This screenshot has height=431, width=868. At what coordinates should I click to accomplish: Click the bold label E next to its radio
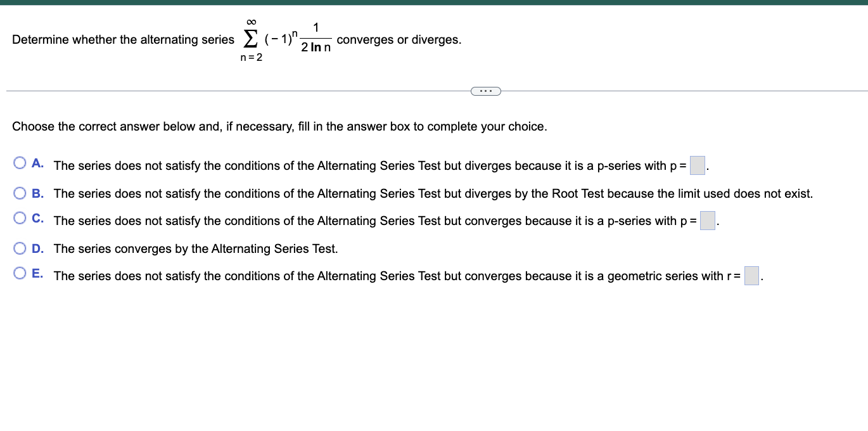point(37,272)
